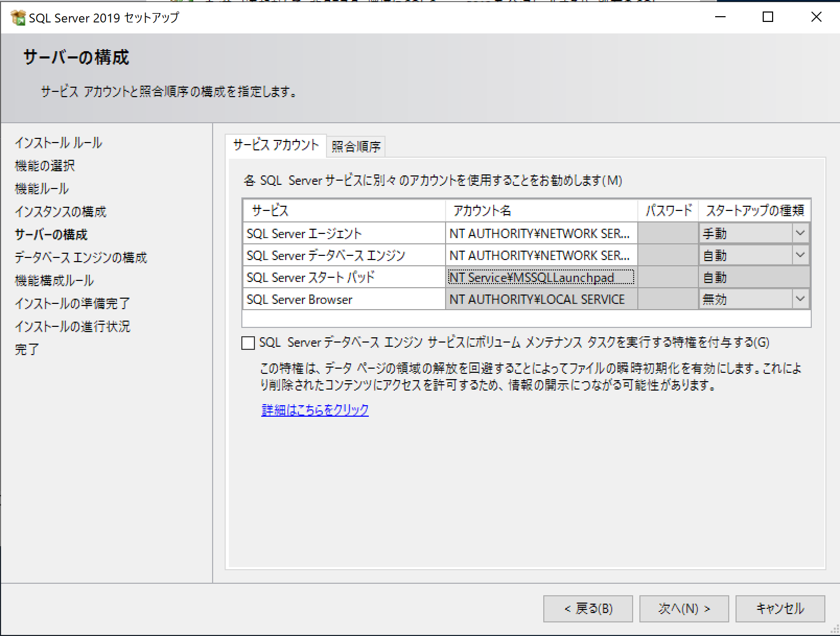
Task: Click the 戻る(B) button
Action: click(x=588, y=609)
